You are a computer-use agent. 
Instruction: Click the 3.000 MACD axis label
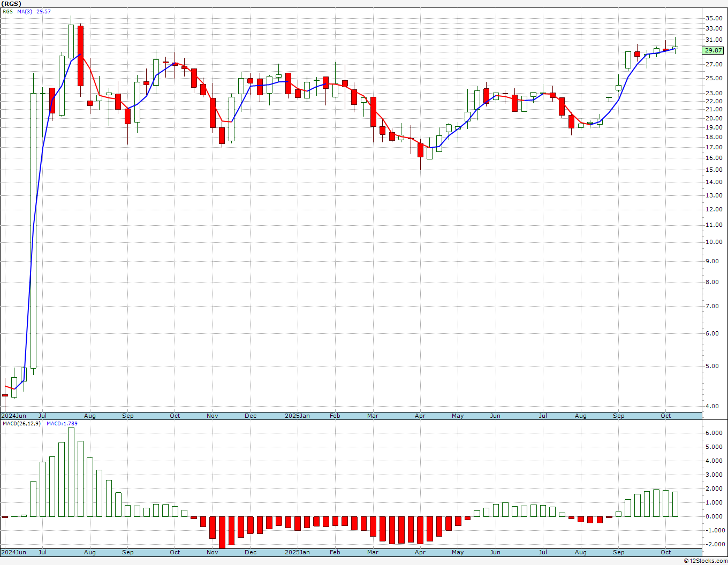(x=715, y=475)
